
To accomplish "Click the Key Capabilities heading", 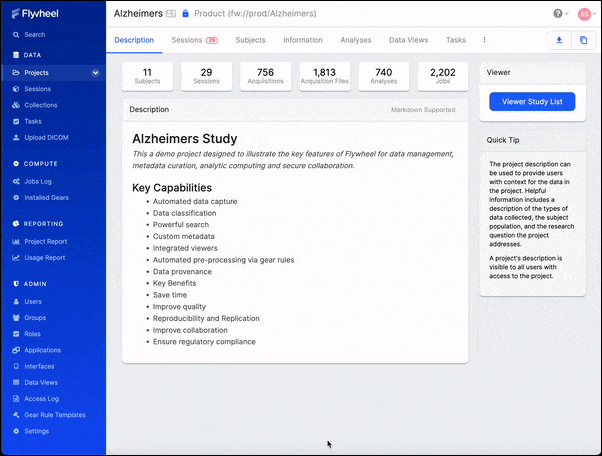I will (172, 188).
